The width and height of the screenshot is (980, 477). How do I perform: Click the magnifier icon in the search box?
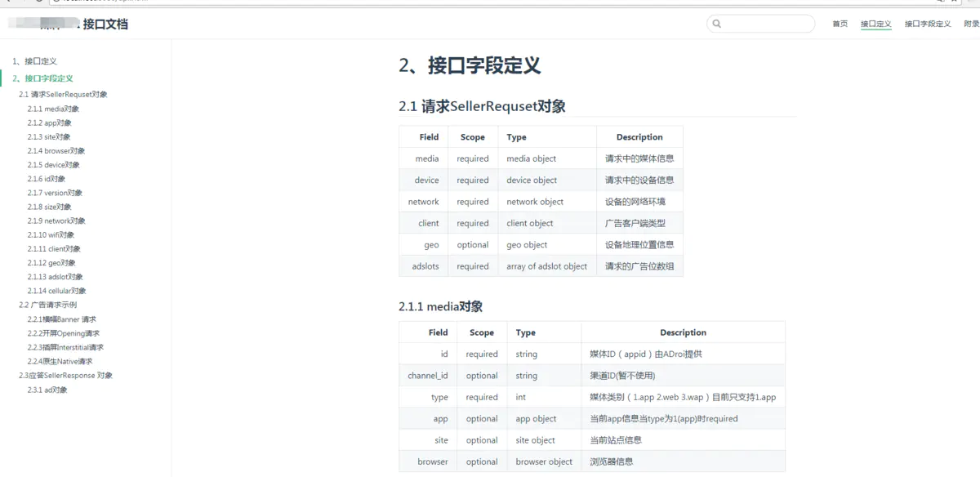(716, 23)
